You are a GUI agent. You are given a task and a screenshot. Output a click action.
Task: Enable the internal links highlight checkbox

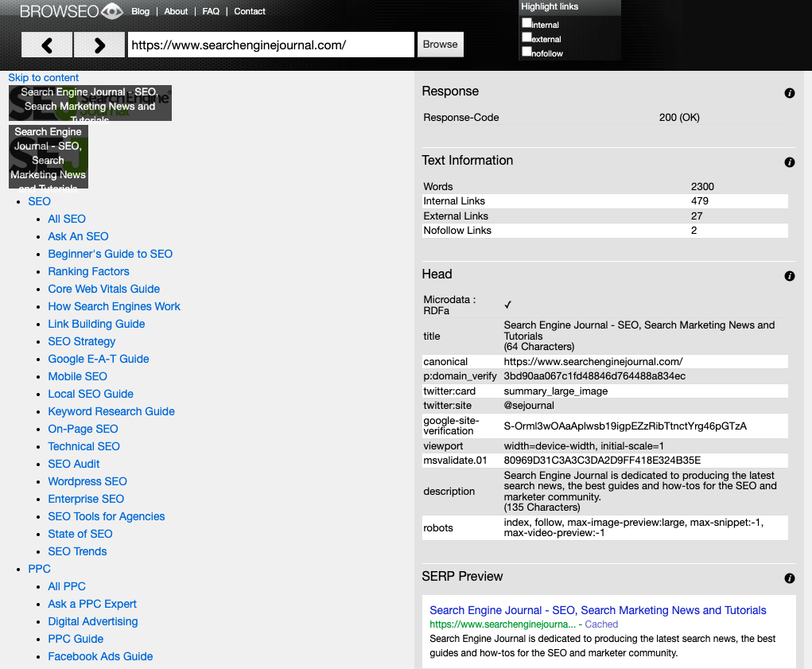point(526,23)
